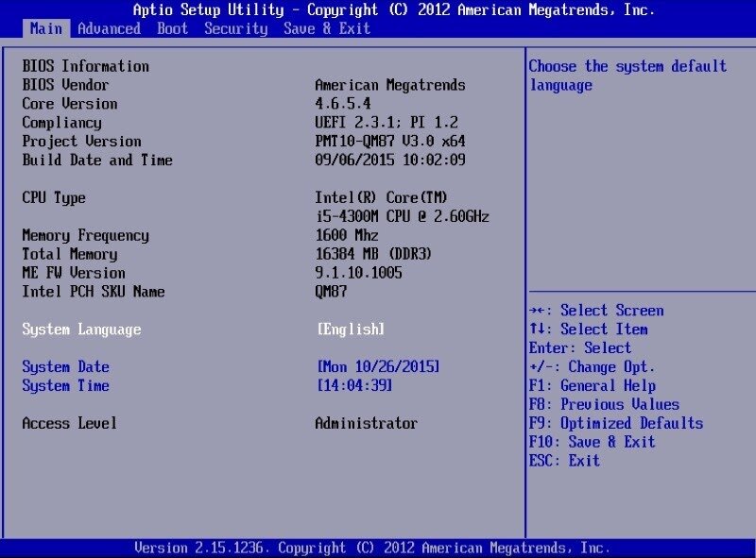
Task: Click the QM87 SKU value
Action: (331, 292)
